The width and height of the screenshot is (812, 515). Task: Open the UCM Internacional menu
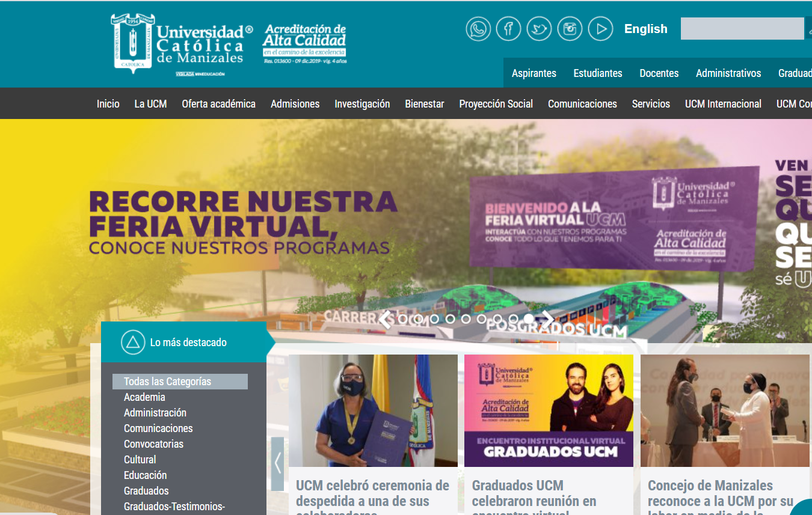point(723,104)
